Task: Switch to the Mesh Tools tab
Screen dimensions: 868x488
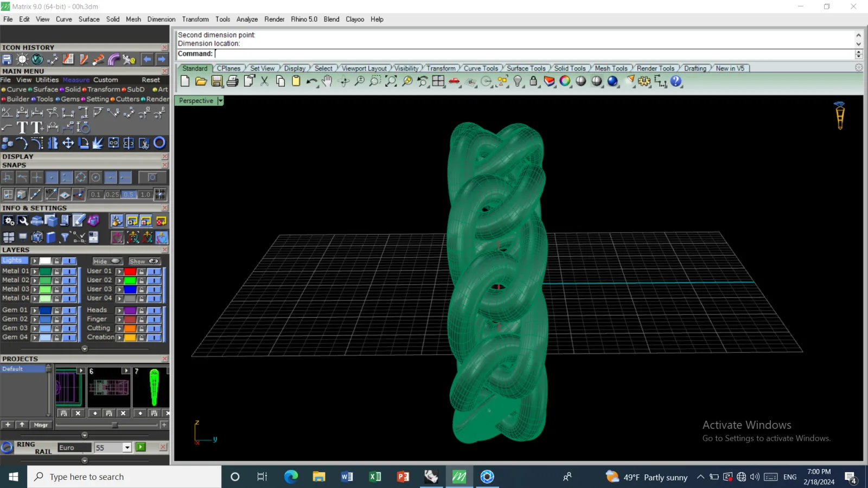Action: click(611, 68)
